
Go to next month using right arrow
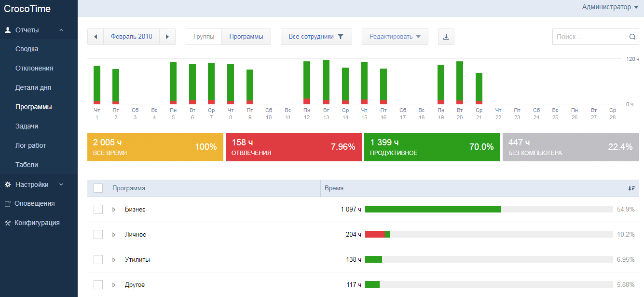click(x=167, y=37)
